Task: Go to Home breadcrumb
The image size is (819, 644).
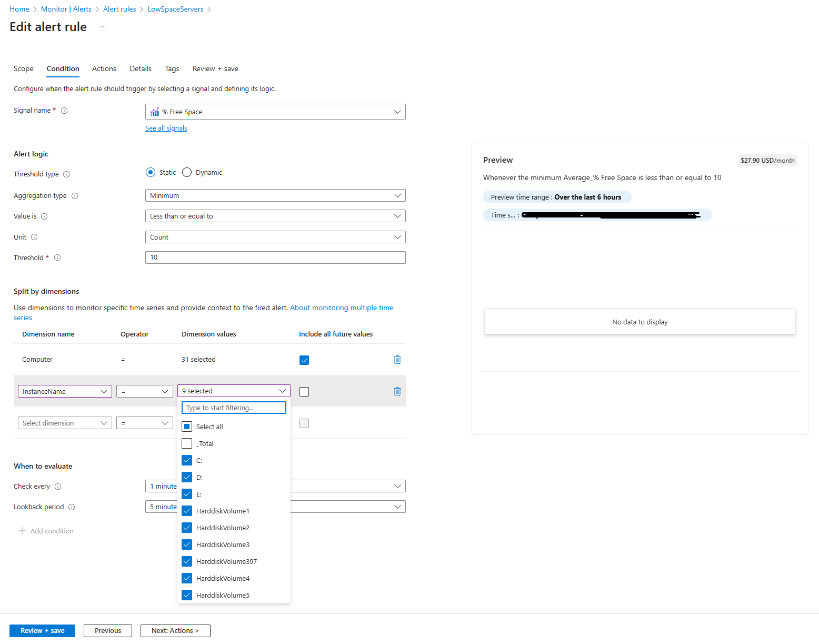Action: pos(19,9)
